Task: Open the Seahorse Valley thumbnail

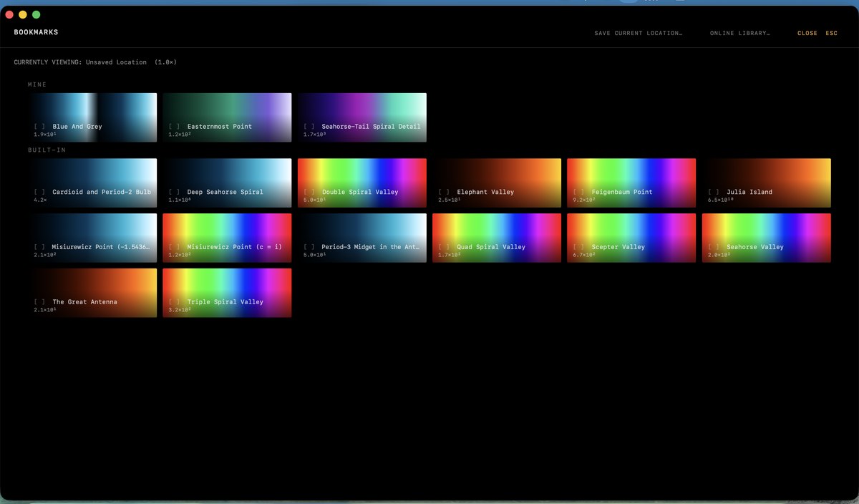Action: click(x=767, y=238)
